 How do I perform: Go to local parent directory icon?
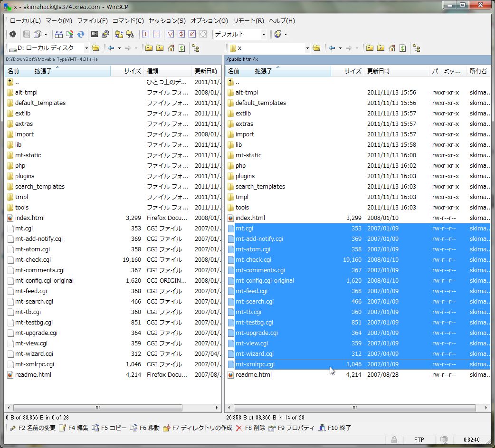[x=149, y=48]
